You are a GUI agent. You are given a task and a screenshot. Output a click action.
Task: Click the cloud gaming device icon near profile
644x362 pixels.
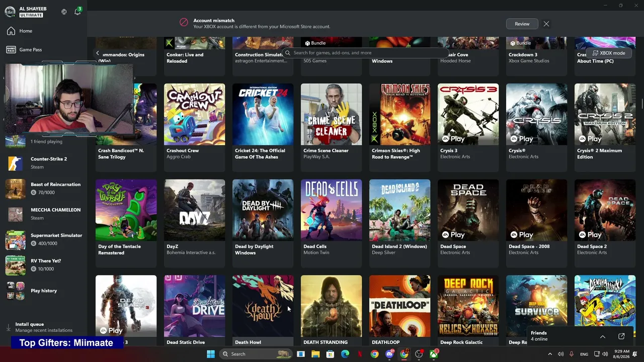(64, 12)
